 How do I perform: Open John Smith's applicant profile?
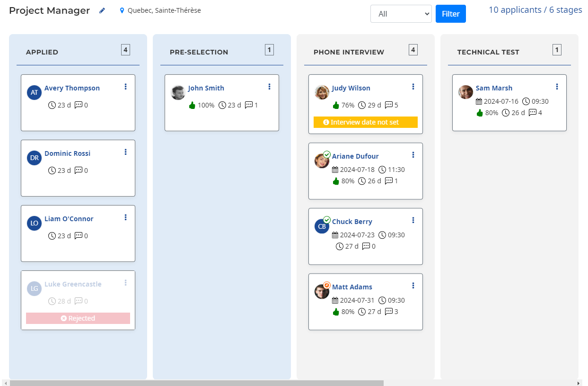coord(206,88)
